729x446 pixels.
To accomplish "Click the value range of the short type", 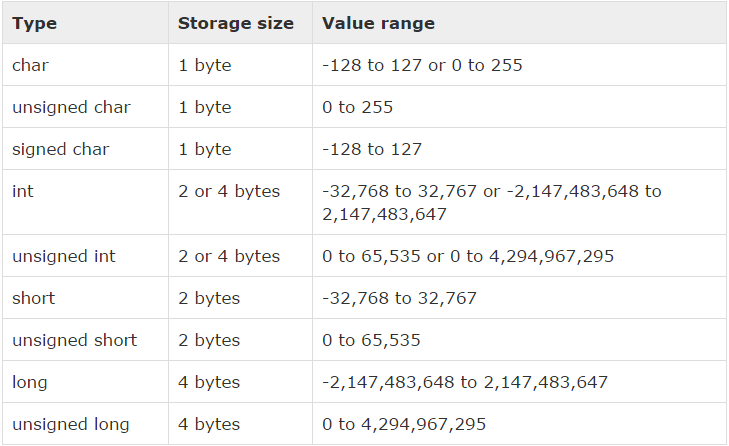I will click(x=399, y=298).
